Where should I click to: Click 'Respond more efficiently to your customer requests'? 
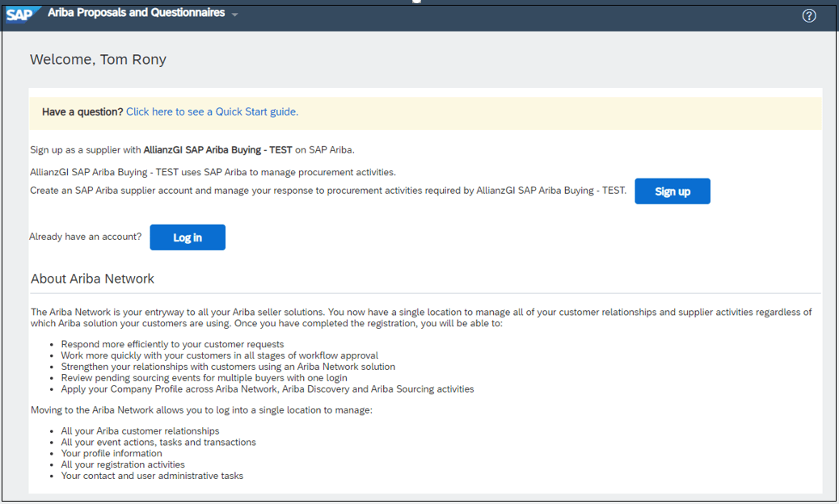(172, 344)
